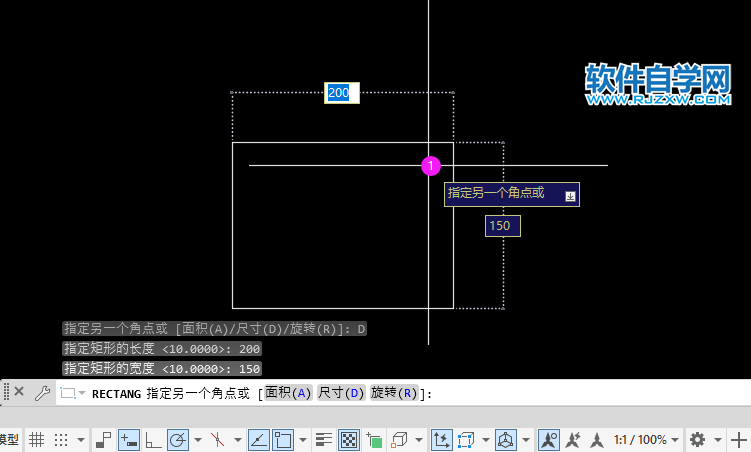
Task: Toggle Dynamic Input in status bar
Action: (129, 440)
